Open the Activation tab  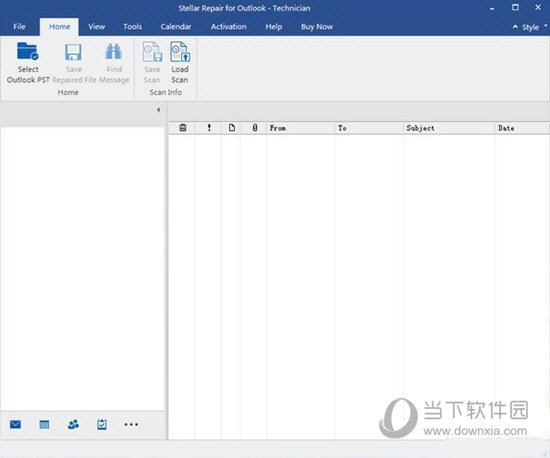(228, 27)
